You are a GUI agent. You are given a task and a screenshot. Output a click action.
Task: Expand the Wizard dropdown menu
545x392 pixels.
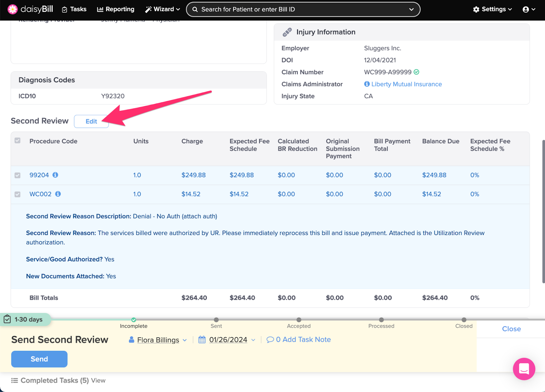162,10
